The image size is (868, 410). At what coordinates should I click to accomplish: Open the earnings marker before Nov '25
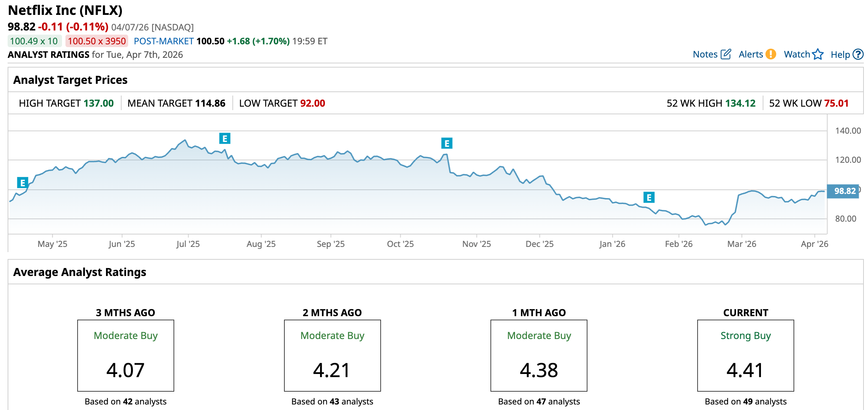point(446,143)
